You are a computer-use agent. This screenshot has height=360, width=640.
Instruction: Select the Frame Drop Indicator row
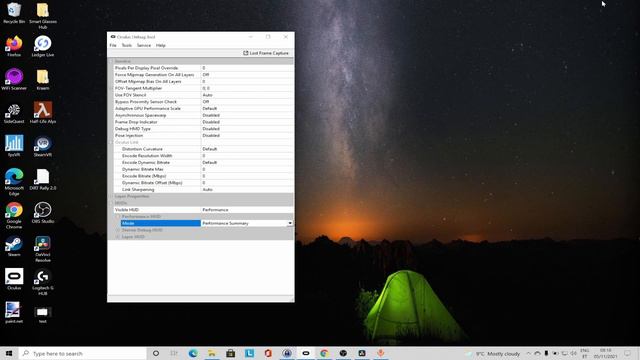203,122
